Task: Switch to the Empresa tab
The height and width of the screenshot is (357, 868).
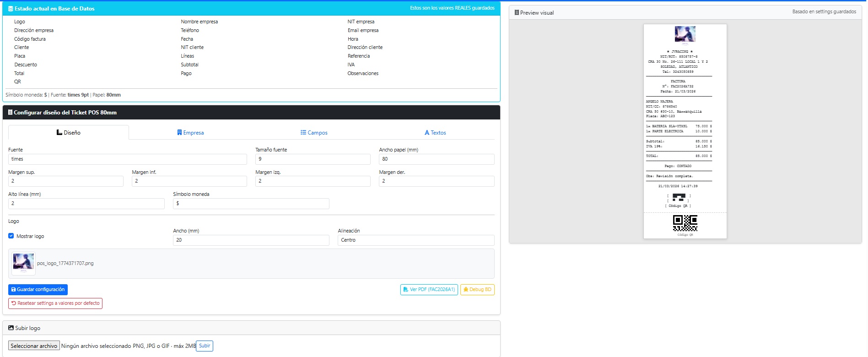Action: (x=190, y=133)
